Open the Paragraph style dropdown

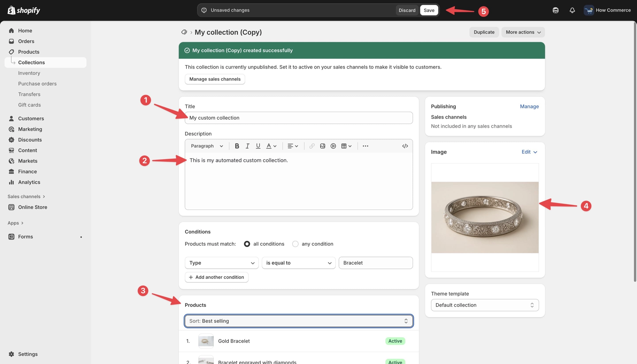(207, 146)
